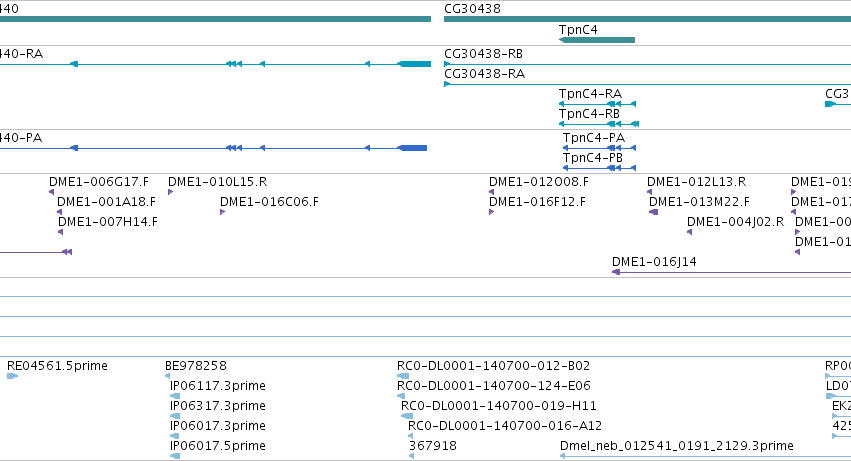The height and width of the screenshot is (461, 851).
Task: Select the IP06117.3prime EST label
Action: [218, 386]
